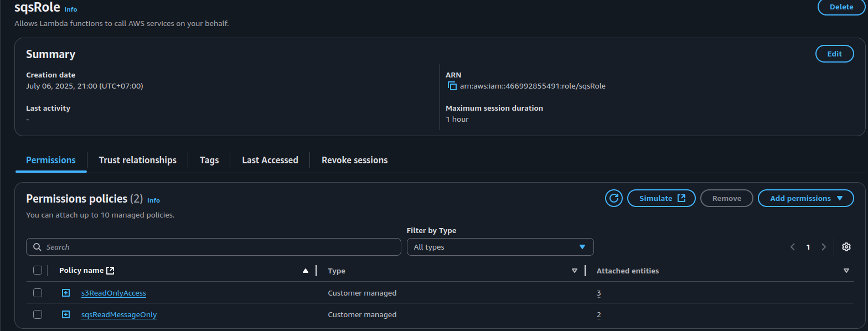Expand the s3ReadOnlyAccess policy row

click(66, 293)
